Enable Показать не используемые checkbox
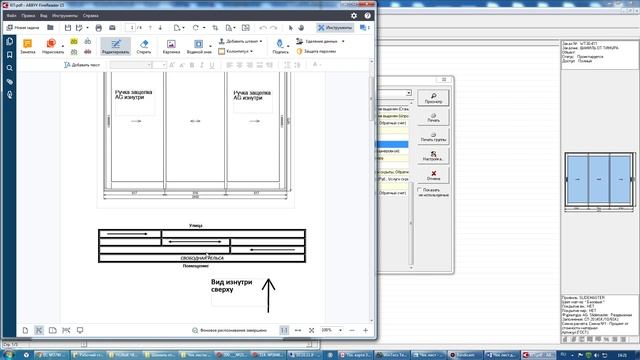 (x=420, y=190)
